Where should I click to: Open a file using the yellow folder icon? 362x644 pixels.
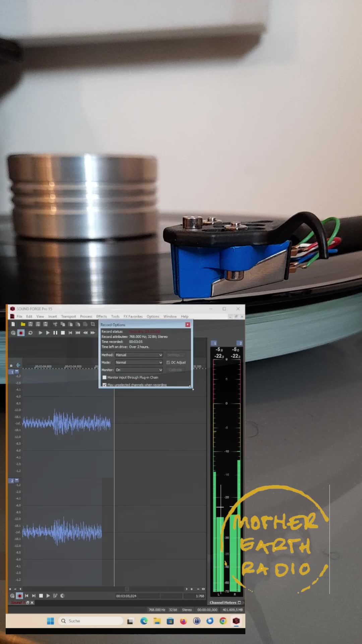pyautogui.click(x=23, y=324)
